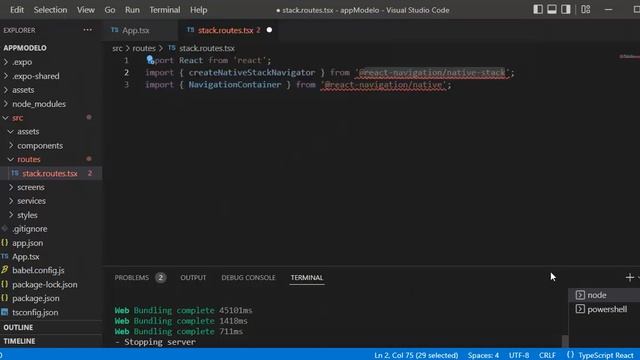
Task: Click createNativeStackNavigator identifier
Action: [251, 73]
